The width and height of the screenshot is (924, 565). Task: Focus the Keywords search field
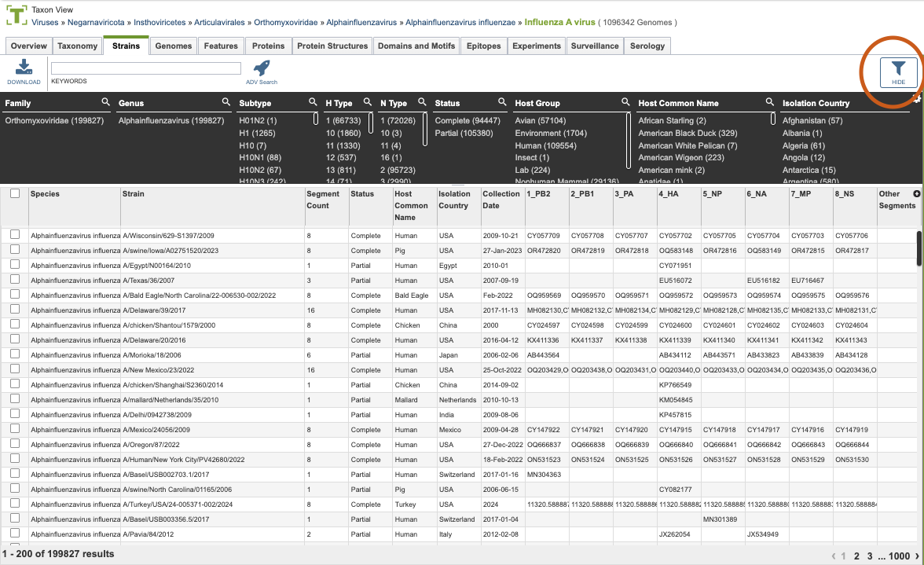click(x=146, y=68)
